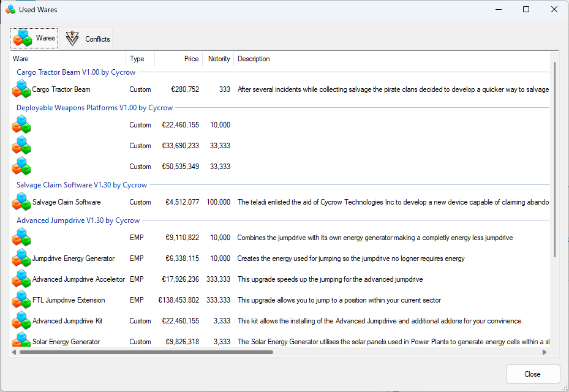This screenshot has width=569, height=392.
Task: Click the Advanced Jumpdrive V1.30 group header
Action: coord(78,221)
